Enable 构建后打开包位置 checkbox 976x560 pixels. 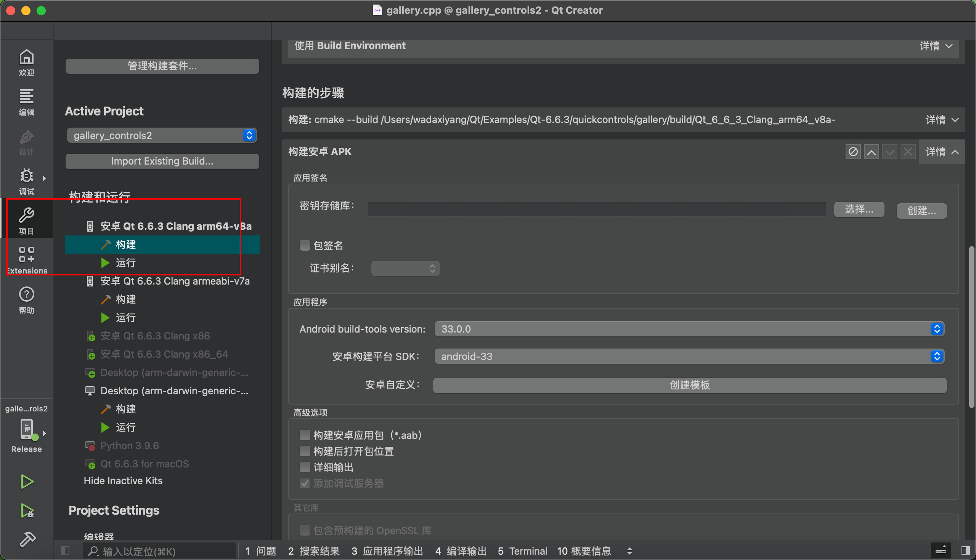pos(304,451)
